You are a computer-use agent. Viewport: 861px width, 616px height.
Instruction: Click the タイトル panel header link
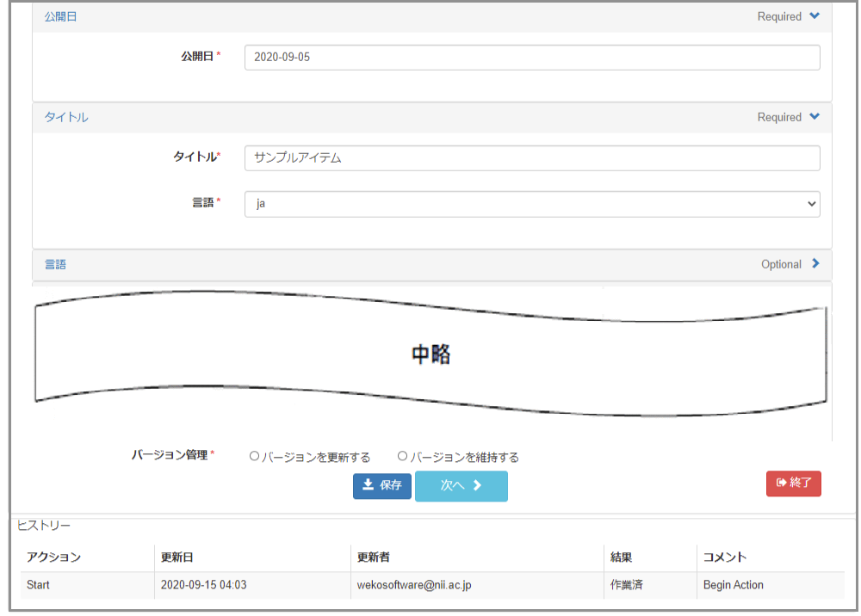point(65,117)
